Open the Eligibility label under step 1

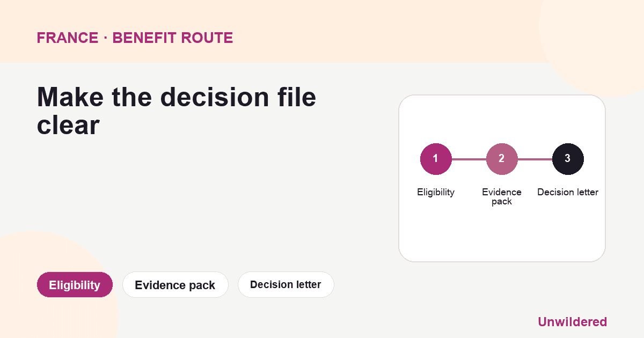(x=436, y=192)
